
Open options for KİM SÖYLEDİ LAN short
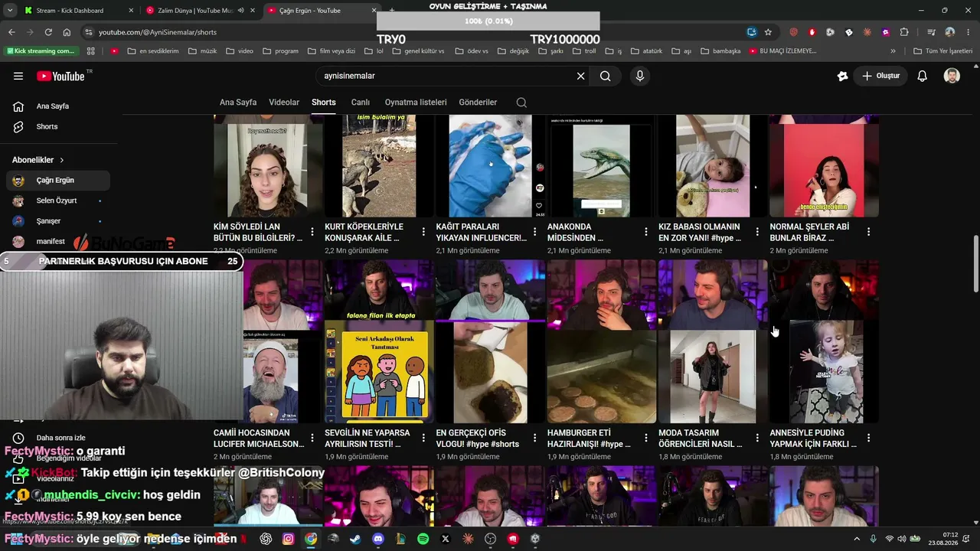[x=312, y=232]
